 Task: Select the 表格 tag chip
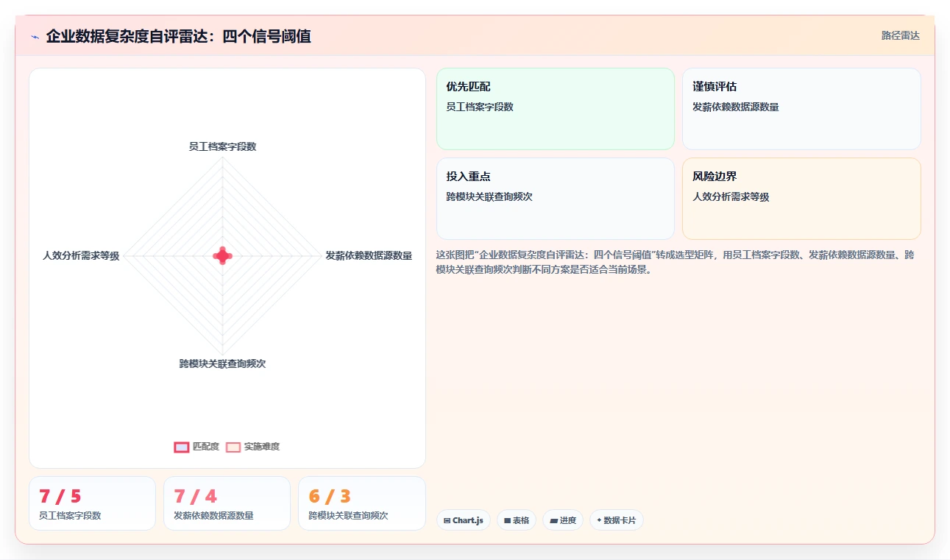517,520
